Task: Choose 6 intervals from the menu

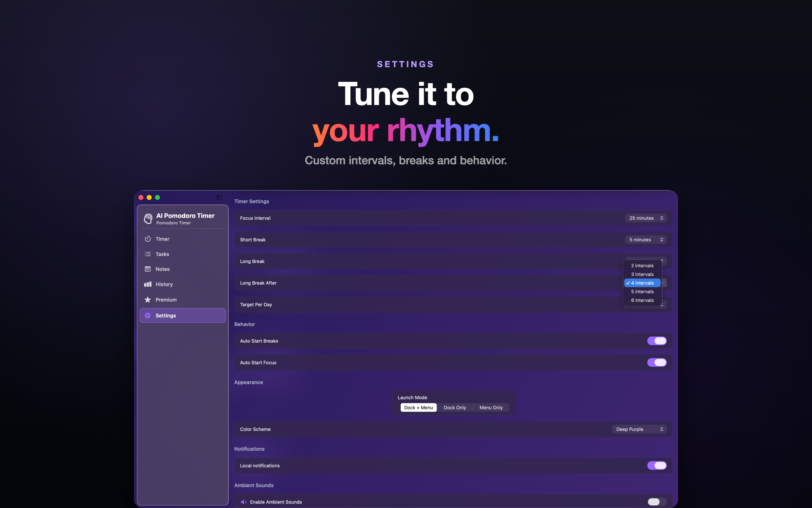Action: point(642,300)
